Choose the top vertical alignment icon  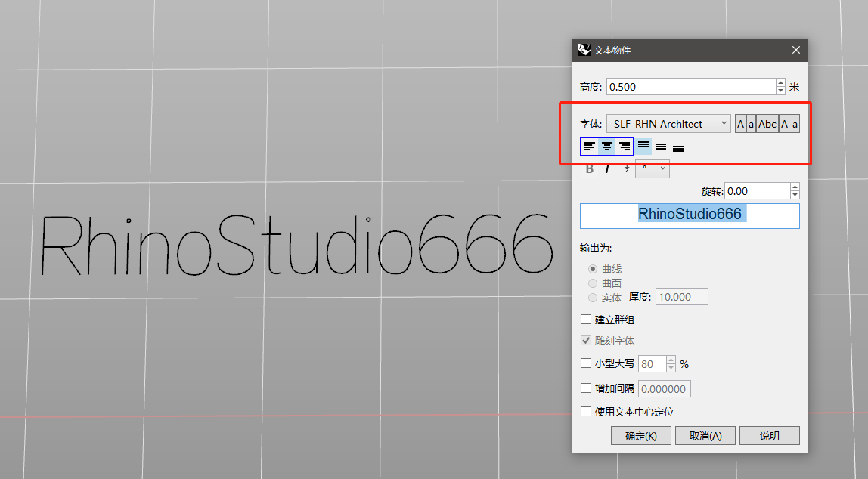(643, 146)
